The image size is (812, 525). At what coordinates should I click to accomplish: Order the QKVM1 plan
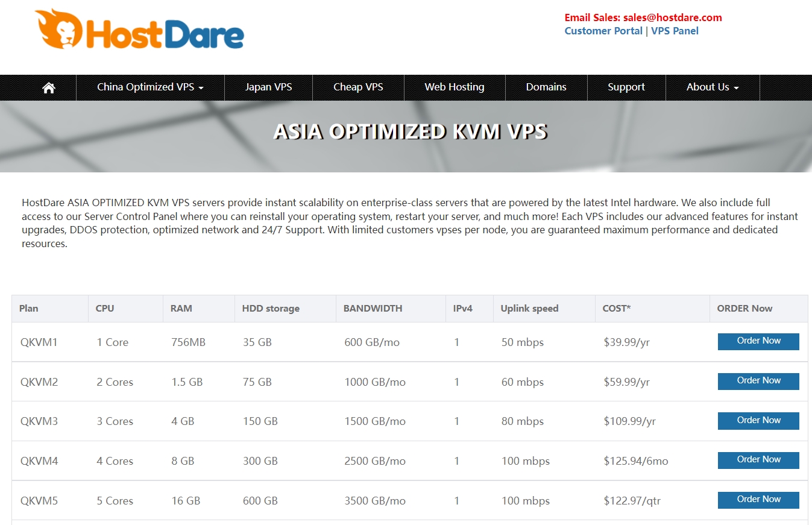(758, 341)
